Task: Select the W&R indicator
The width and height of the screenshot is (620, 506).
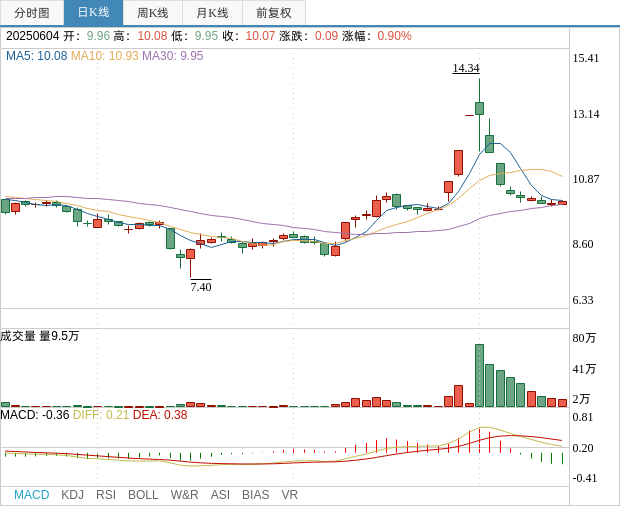Action: (184, 495)
